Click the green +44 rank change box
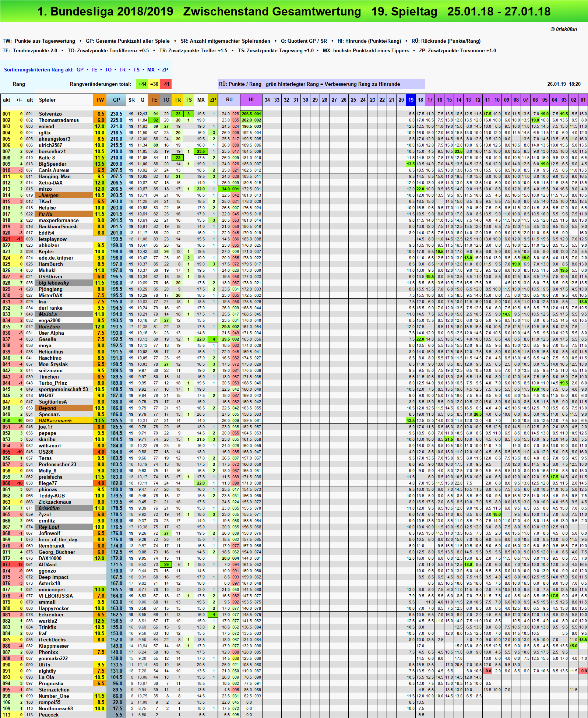Viewport: 588px width, 718px height. (142, 84)
